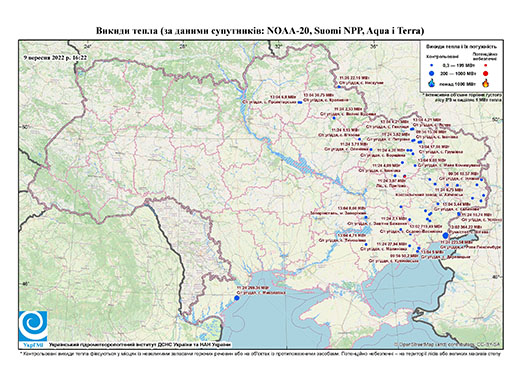Select the large blue marker on Black Sea coast
This screenshot has width=520, height=368.
point(237,298)
